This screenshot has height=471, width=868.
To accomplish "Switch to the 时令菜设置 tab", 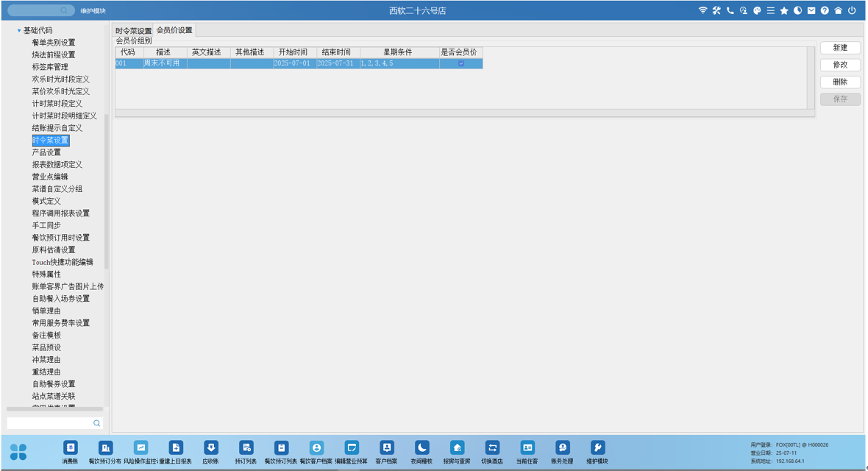I will (x=133, y=31).
